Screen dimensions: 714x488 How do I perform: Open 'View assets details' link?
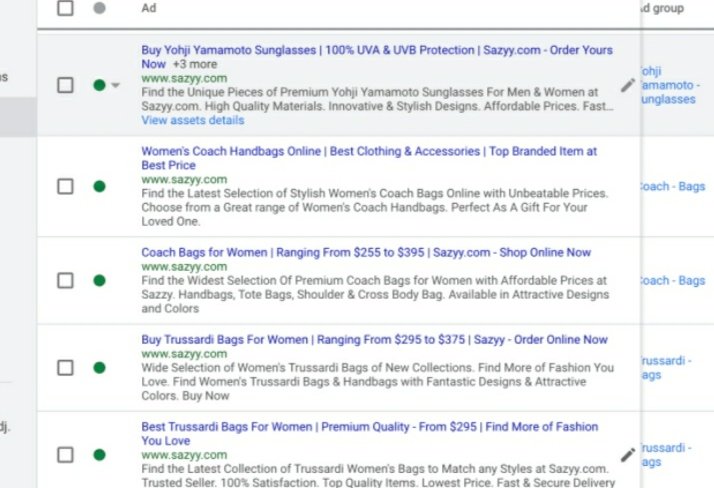click(193, 120)
